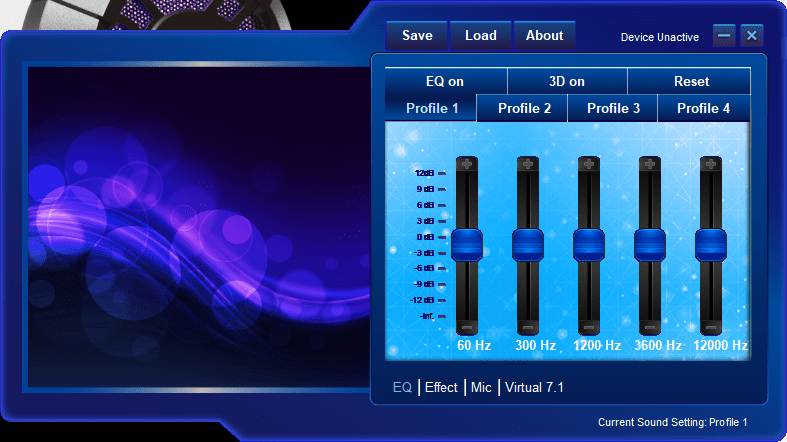
Task: Switch to the Profile 2 tab
Action: [524, 108]
